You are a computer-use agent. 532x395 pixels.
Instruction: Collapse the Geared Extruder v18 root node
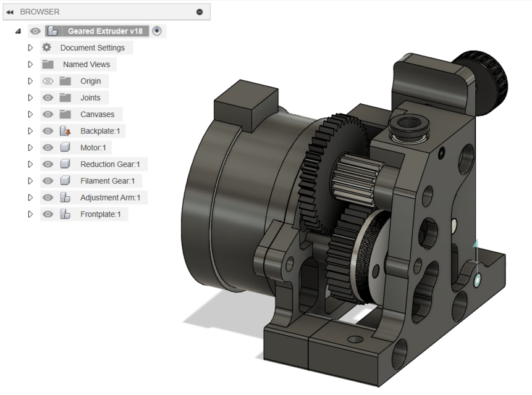tap(17, 31)
